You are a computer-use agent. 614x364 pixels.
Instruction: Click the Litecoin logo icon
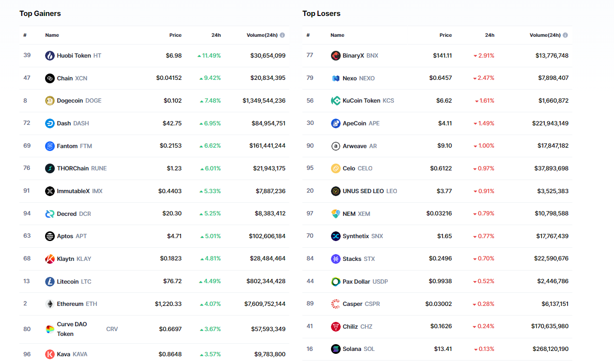click(50, 282)
